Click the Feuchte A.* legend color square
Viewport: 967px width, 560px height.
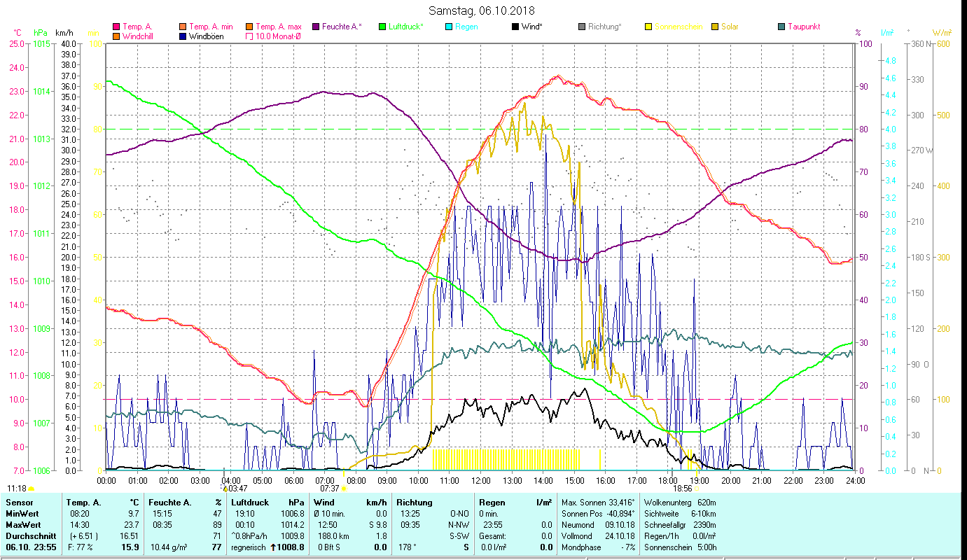[316, 27]
